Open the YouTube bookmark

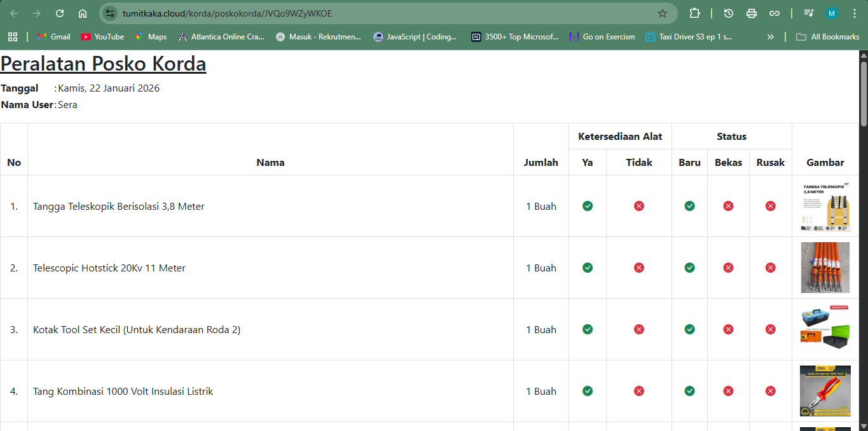coord(102,37)
